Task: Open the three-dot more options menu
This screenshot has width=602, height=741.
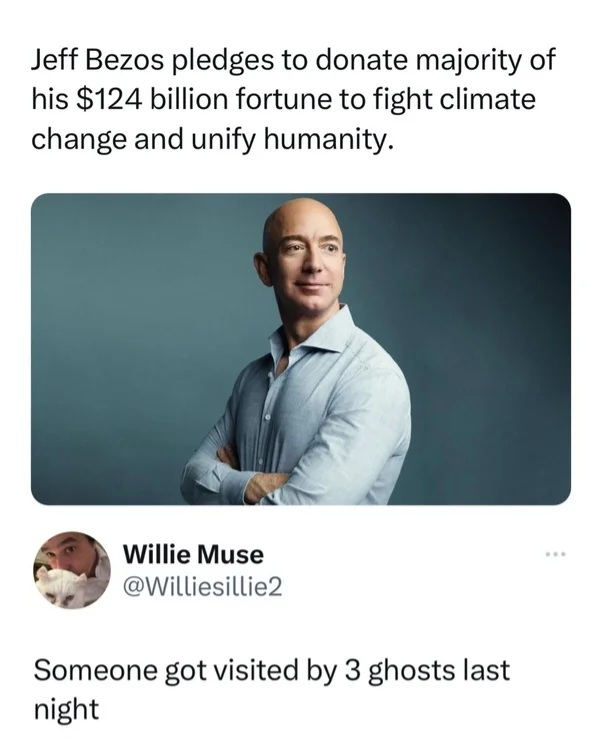Action: [554, 553]
